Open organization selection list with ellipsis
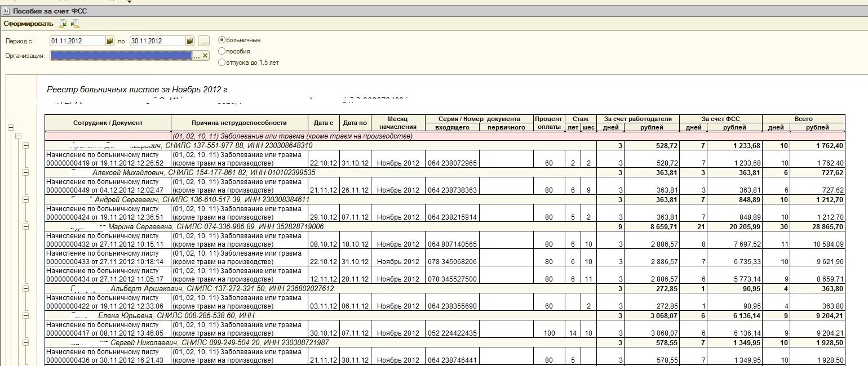Viewport: 868px width, 366px height. (197, 55)
